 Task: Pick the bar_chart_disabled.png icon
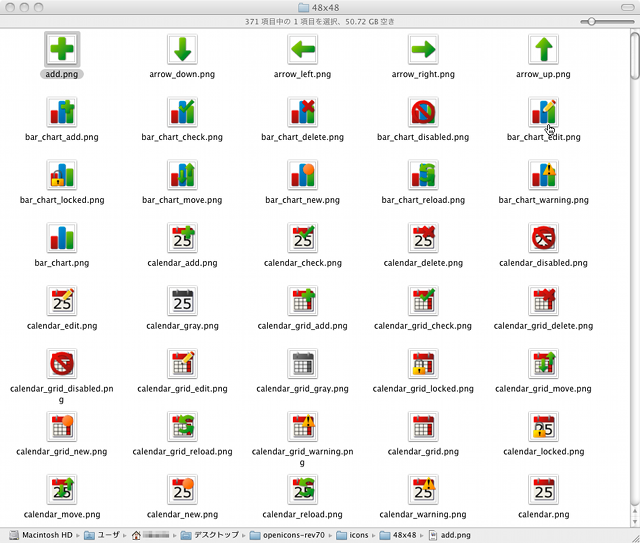click(423, 112)
